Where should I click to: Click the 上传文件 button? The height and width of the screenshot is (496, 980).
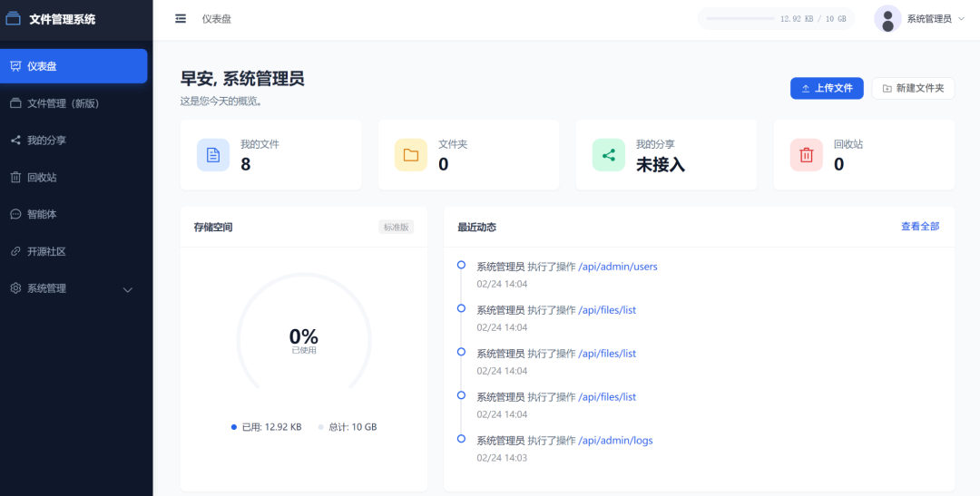coord(827,88)
